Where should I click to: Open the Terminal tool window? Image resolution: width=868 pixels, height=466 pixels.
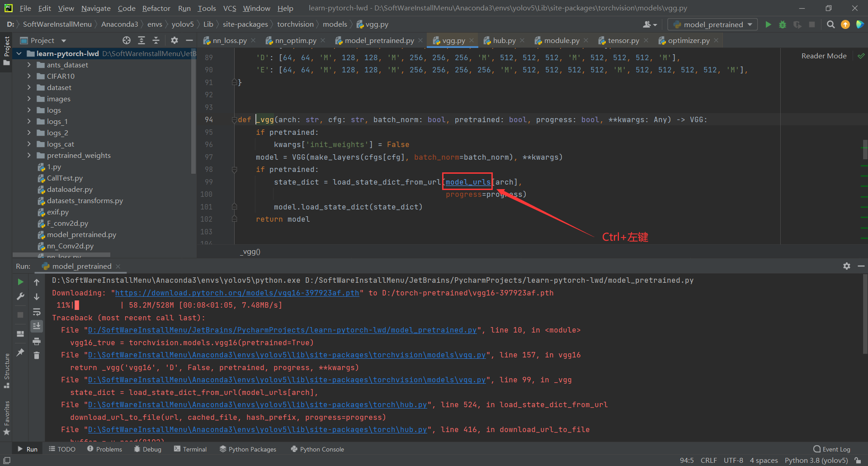tap(190, 449)
